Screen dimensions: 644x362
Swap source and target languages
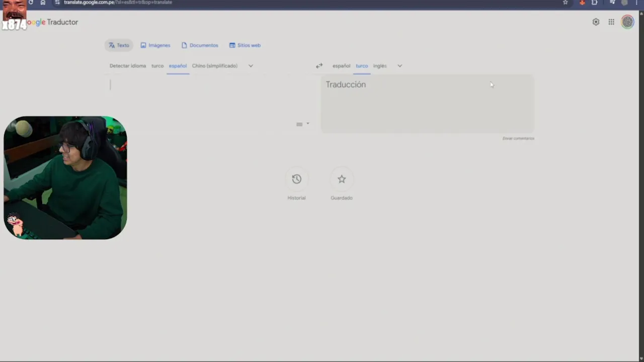319,66
